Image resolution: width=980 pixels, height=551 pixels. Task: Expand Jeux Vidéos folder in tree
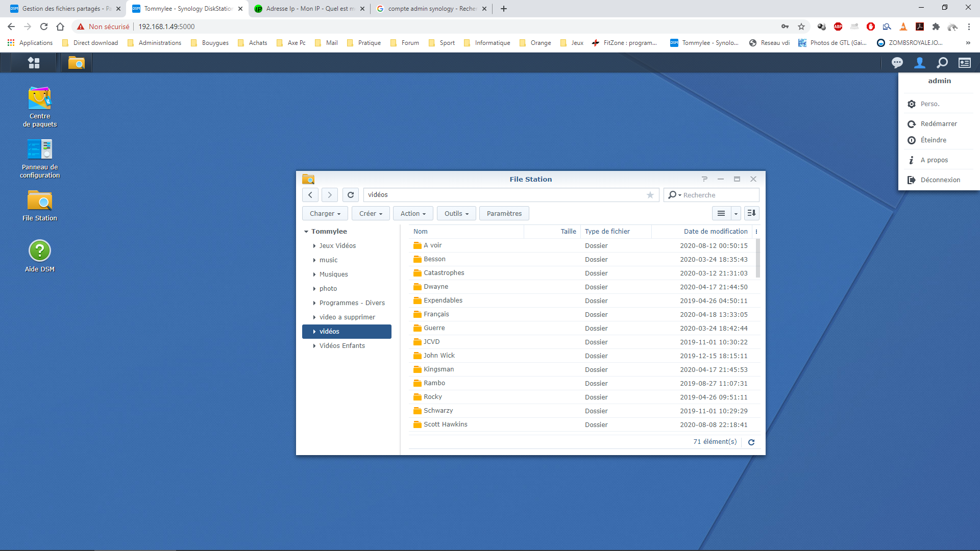314,246
